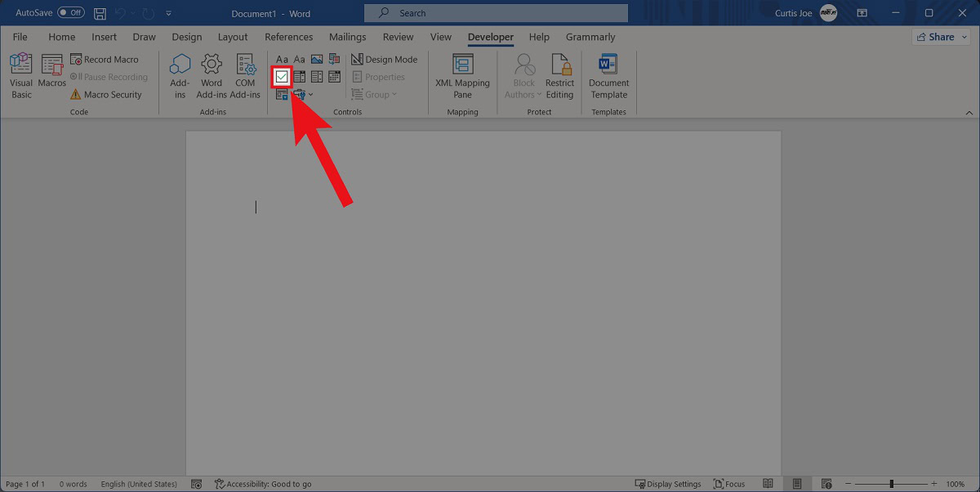
Task: Insert a Drop-Down List content control
Action: coord(317,77)
